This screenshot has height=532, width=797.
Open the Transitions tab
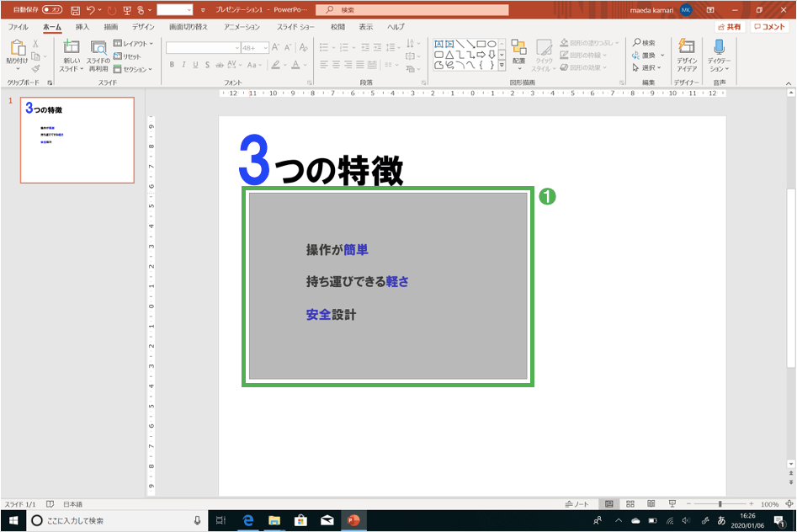pyautogui.click(x=189, y=26)
